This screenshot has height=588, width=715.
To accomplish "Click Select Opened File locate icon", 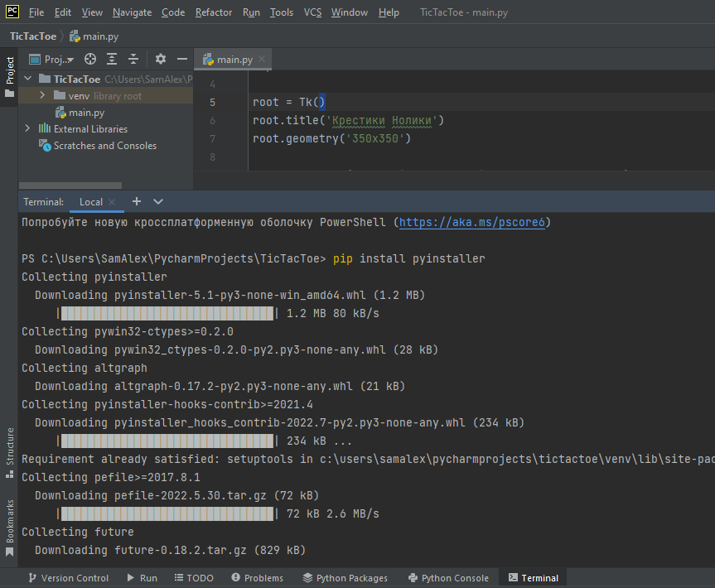I will [x=90, y=59].
